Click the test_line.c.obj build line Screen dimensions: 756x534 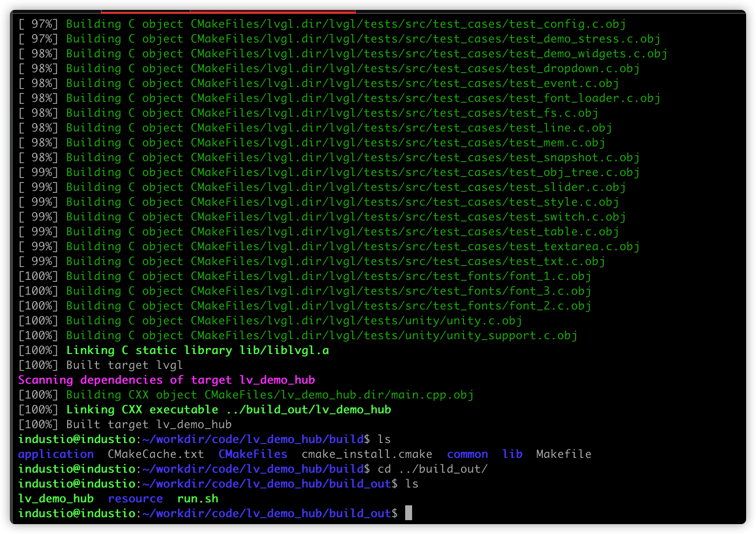click(315, 128)
